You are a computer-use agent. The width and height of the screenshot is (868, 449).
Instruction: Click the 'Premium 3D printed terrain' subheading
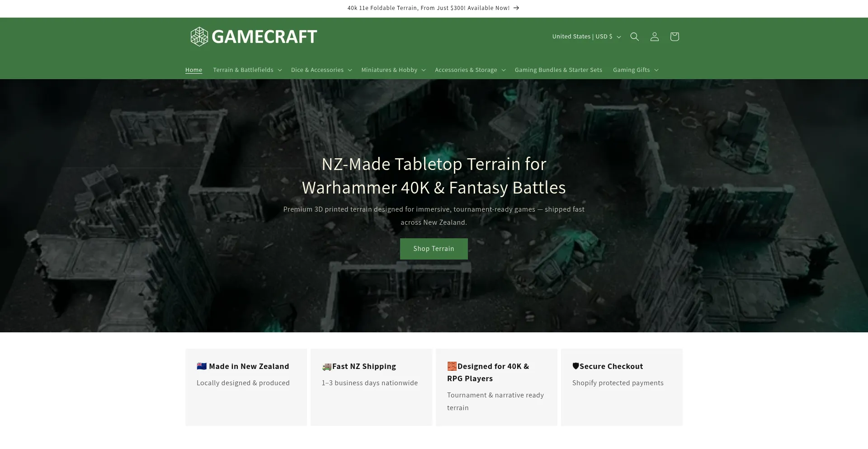434,216
